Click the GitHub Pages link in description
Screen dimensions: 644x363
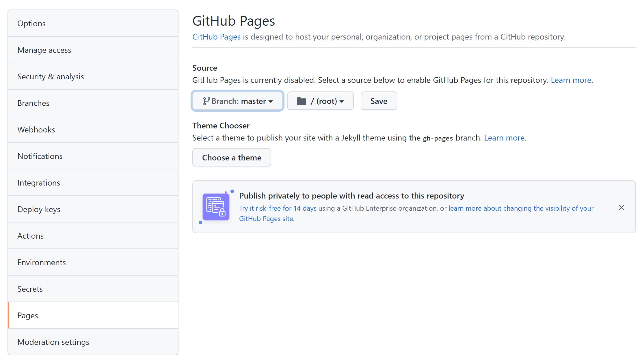click(x=216, y=37)
